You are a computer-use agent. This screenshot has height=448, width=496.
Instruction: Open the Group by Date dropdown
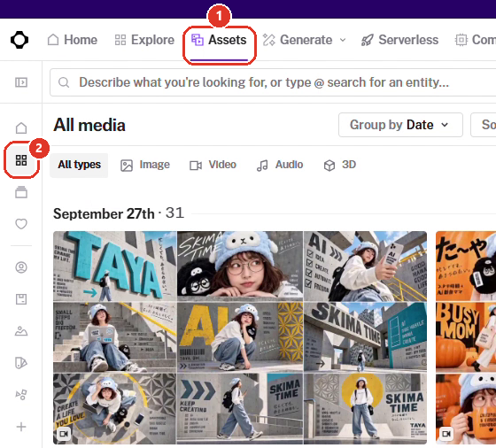tap(400, 125)
